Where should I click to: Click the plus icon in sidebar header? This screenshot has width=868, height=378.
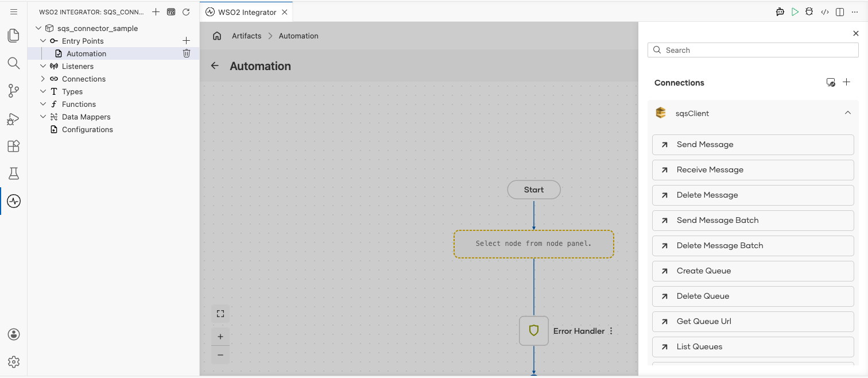[x=156, y=12]
